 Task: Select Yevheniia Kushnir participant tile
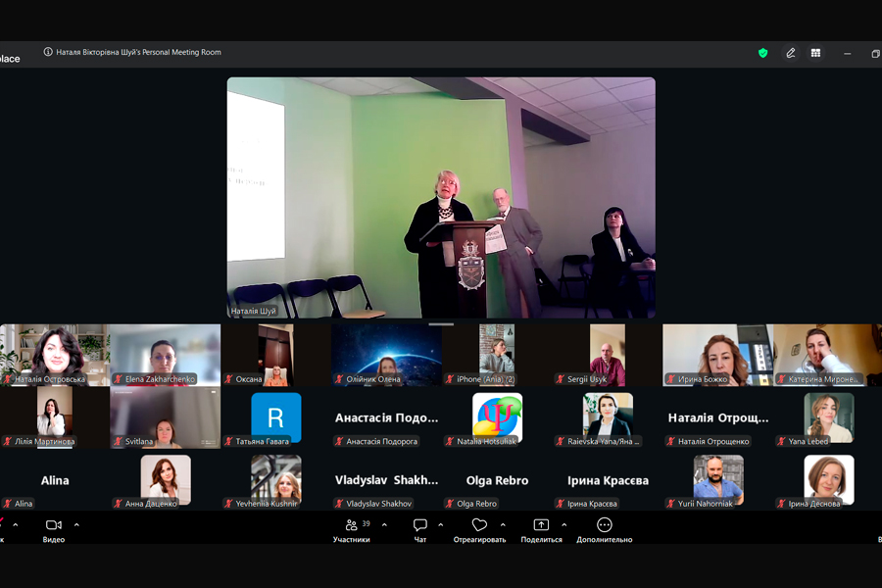pos(275,480)
